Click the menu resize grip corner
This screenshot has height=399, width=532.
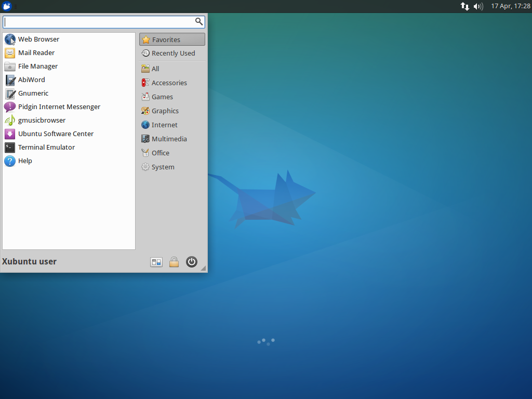tap(203, 269)
